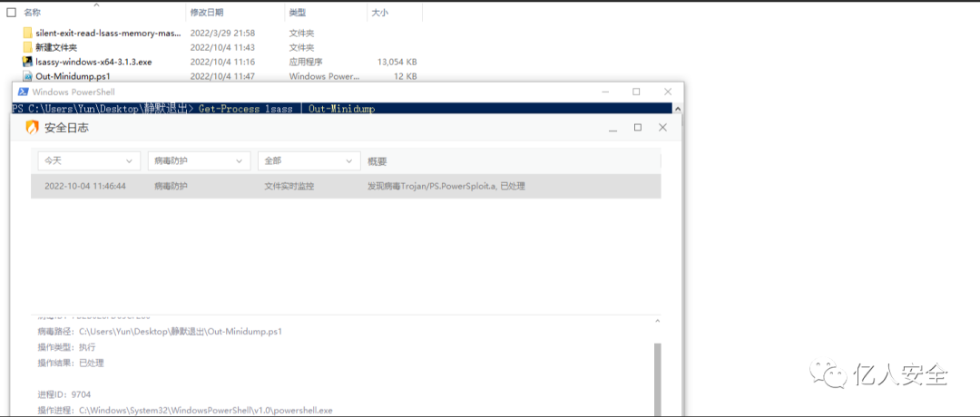This screenshot has height=417, width=980.
Task: Click the 操作类型: 执行 detail line
Action: coord(67,347)
